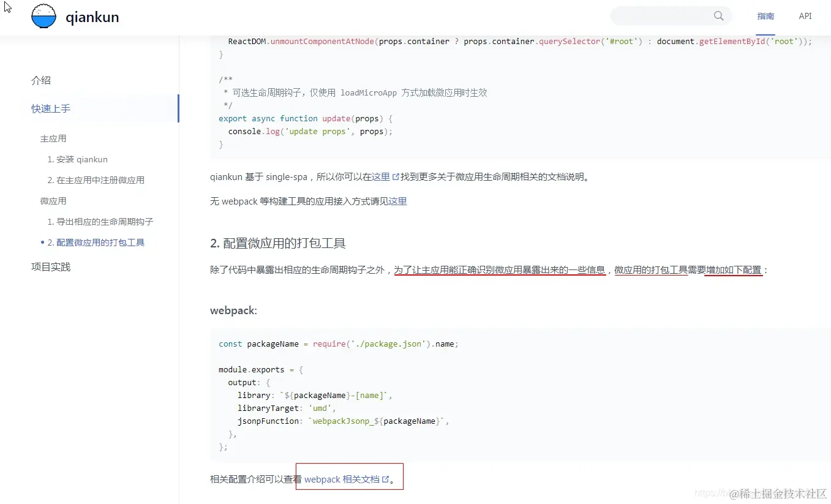The width and height of the screenshot is (831, 504).
Task: Open the 指南 navigation tab
Action: click(x=765, y=16)
